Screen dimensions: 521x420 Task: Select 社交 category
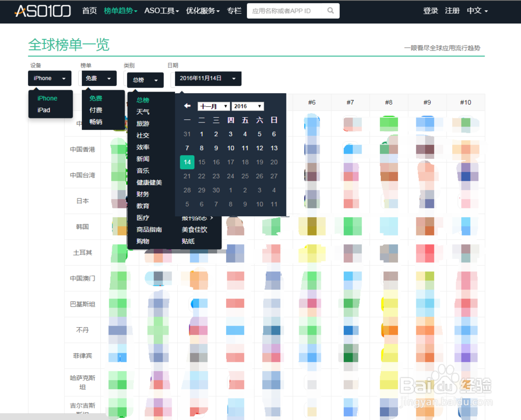tap(143, 135)
